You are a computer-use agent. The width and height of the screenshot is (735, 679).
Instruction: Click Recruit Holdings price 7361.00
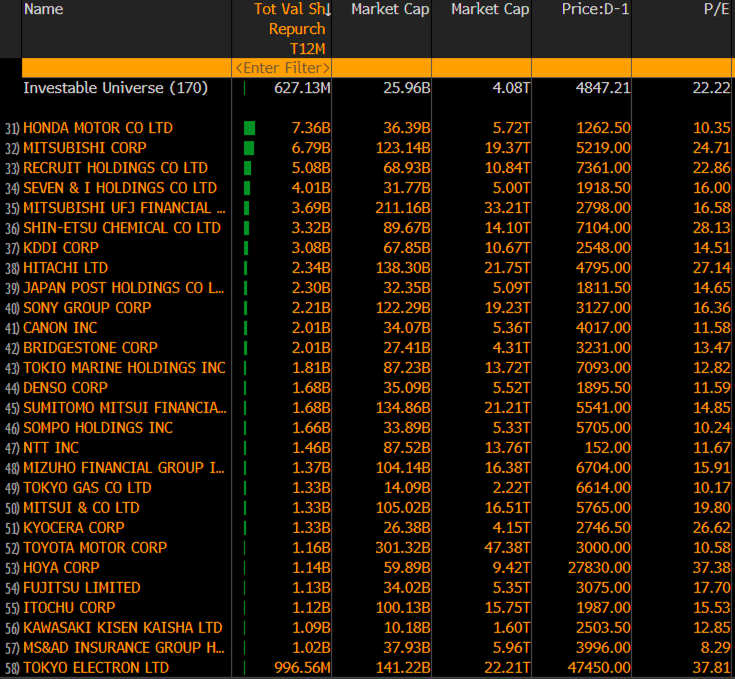pyautogui.click(x=603, y=168)
